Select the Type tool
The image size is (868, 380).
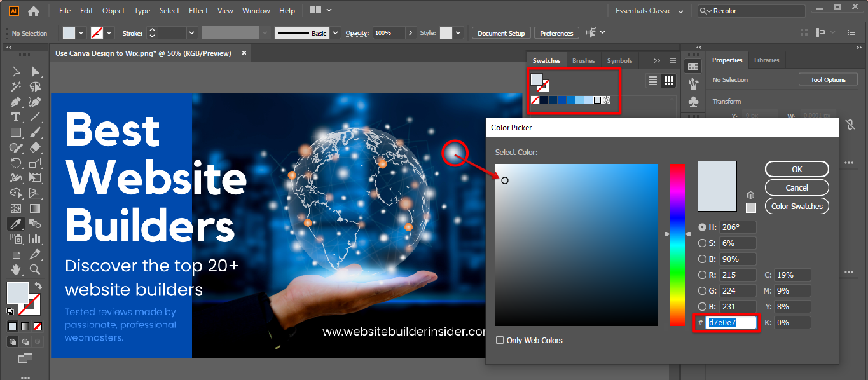click(16, 117)
